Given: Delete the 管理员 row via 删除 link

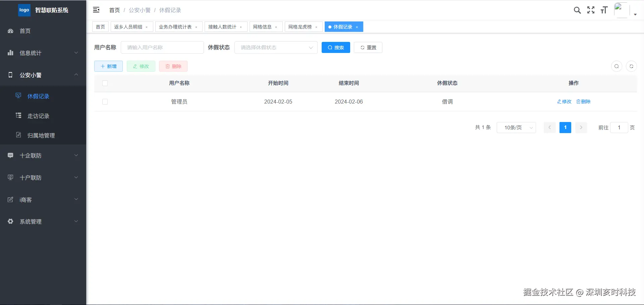Looking at the screenshot, I should coord(583,102).
